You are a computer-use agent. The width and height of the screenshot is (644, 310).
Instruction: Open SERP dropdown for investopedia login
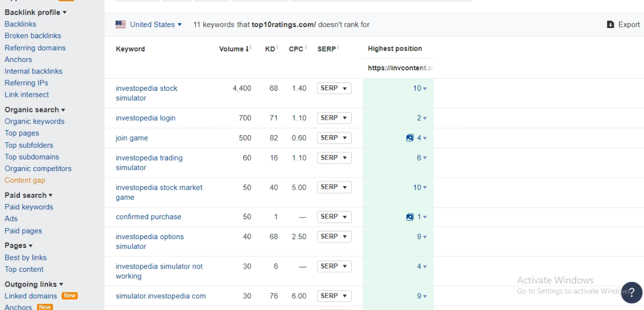[x=334, y=118]
